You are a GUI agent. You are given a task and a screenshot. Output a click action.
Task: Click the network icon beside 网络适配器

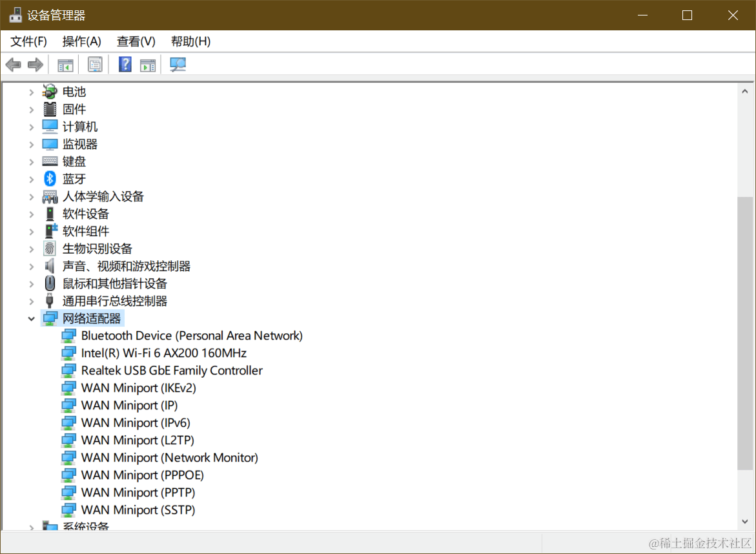tap(50, 318)
